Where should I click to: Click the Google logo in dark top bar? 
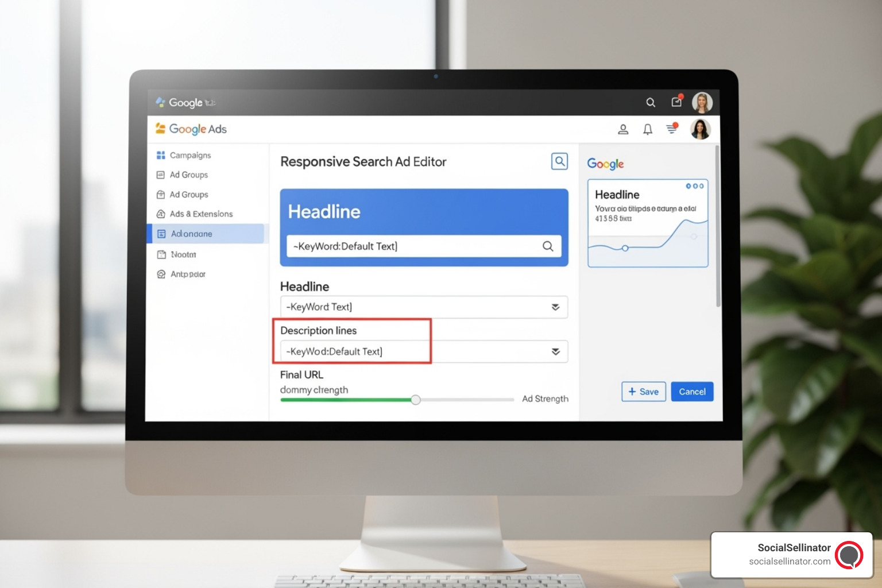coord(185,102)
